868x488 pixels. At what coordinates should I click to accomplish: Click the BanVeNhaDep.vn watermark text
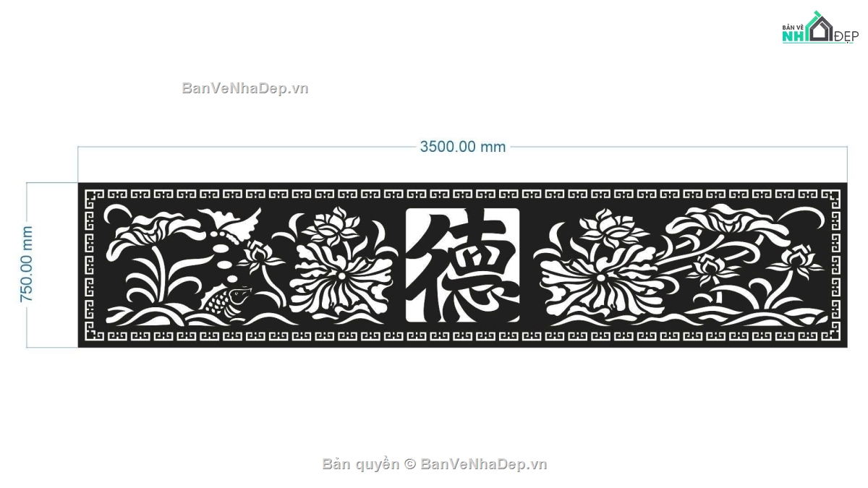tap(245, 88)
